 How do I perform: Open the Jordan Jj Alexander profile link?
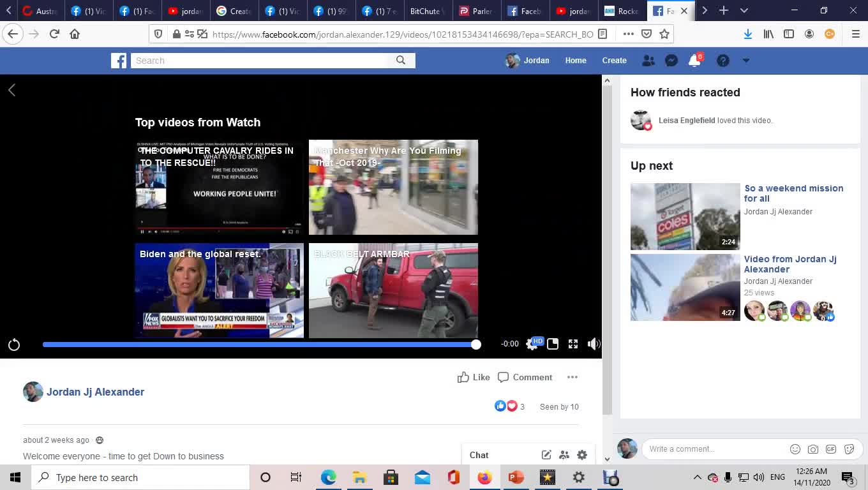pyautogui.click(x=95, y=392)
